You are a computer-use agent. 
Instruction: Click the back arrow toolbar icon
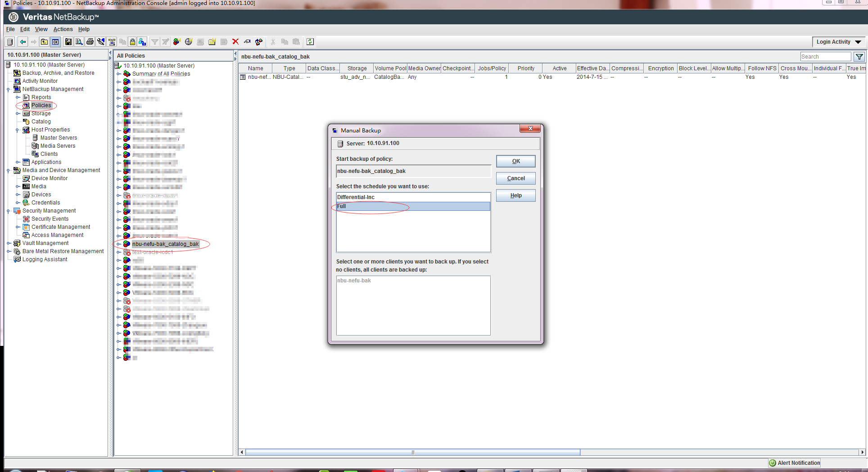pos(23,42)
